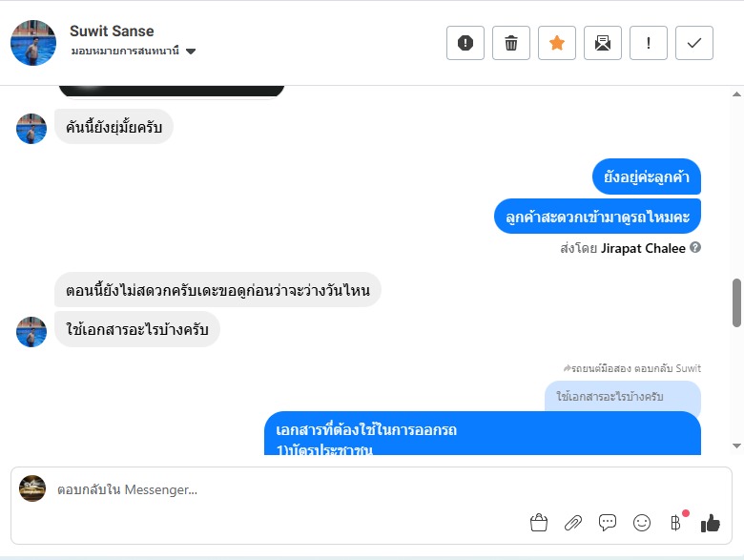Mark conversation done with checkmark
744x560 pixels.
(x=694, y=43)
